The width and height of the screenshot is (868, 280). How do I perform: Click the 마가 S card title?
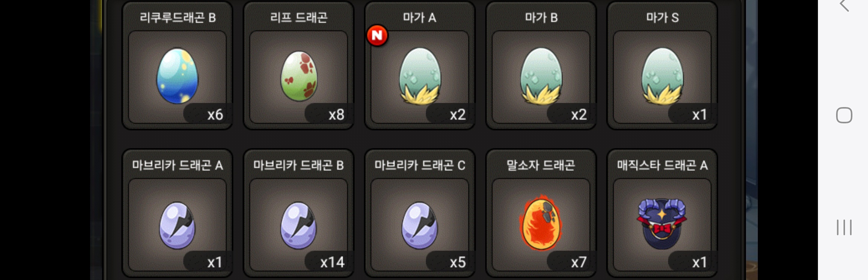[662, 17]
